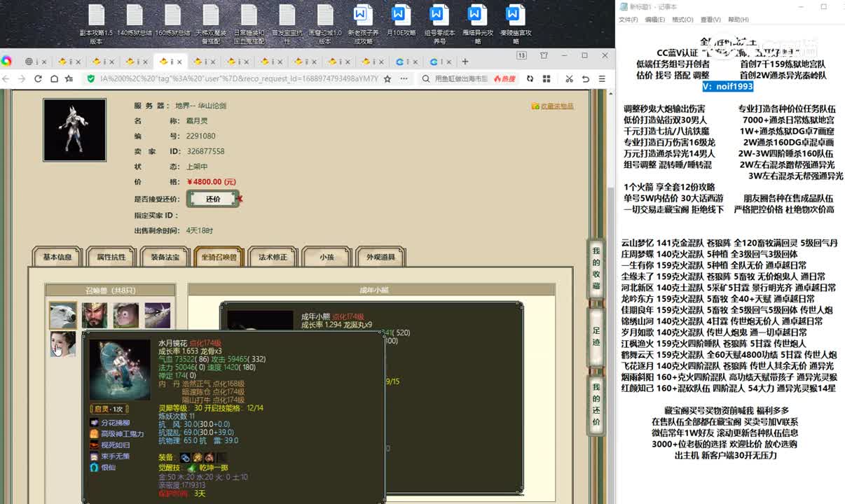
Task: Open the 组号零成本养号 desktop document
Action: (x=439, y=24)
